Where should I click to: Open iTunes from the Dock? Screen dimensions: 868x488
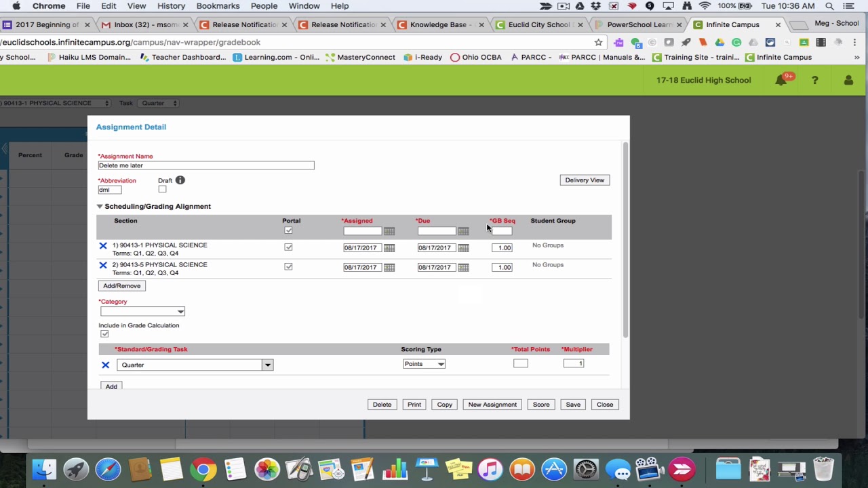click(x=490, y=469)
